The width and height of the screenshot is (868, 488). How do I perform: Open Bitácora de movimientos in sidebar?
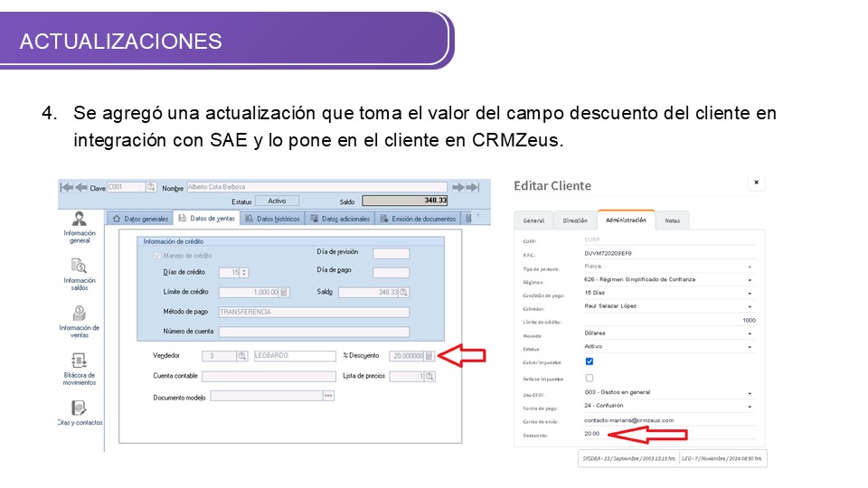(x=80, y=369)
